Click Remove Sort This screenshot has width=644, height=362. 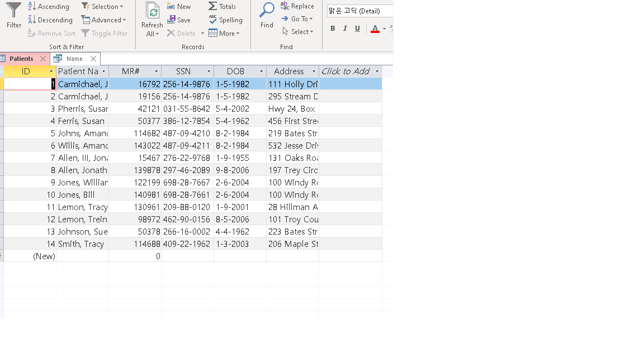click(52, 34)
